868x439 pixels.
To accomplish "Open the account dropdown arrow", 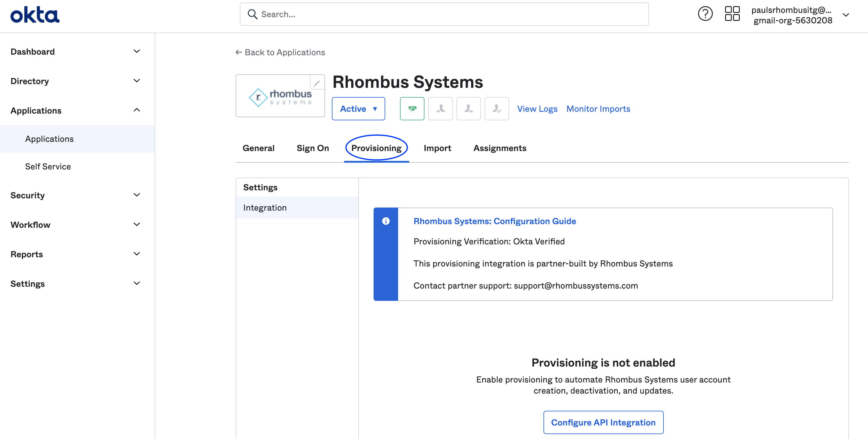I will coord(845,15).
